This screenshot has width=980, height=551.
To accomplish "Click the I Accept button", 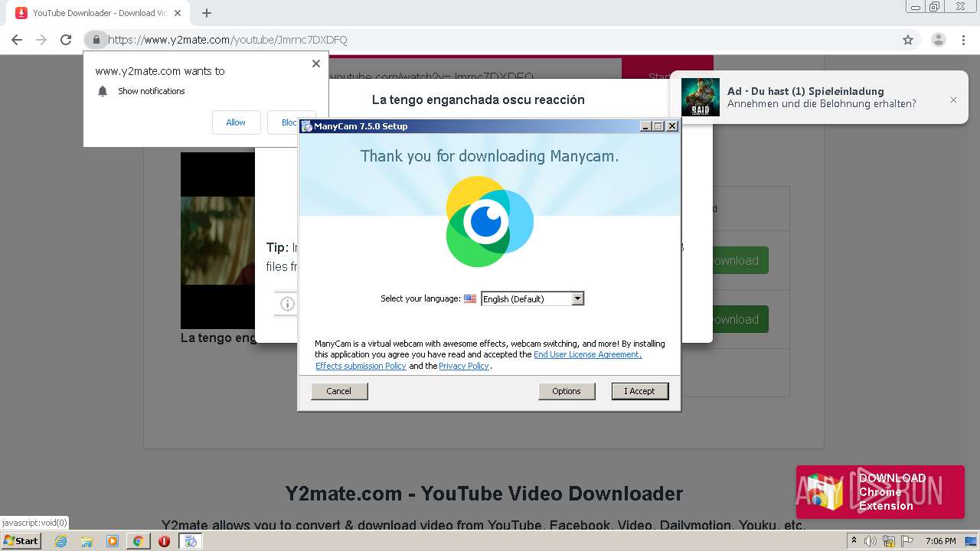I will (639, 391).
